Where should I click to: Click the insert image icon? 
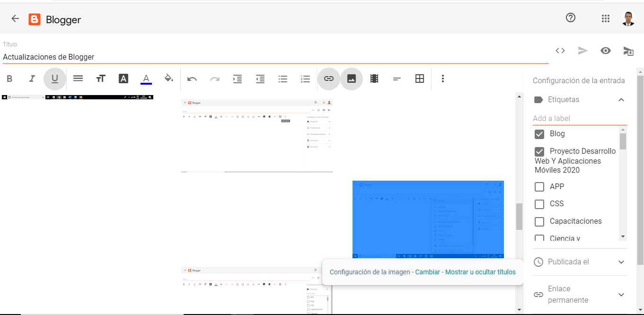click(352, 79)
